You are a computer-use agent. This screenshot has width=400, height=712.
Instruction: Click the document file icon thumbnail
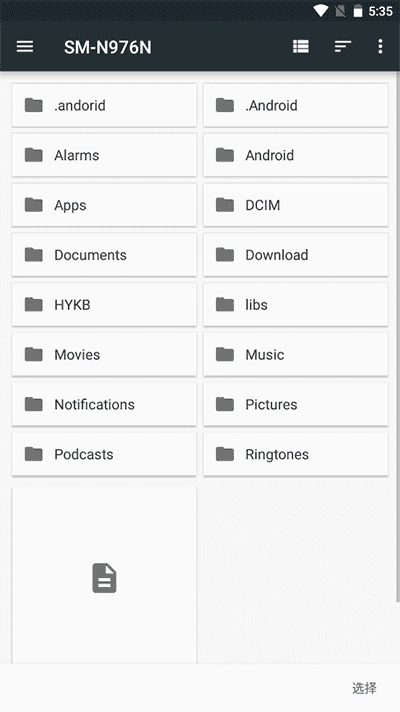[x=104, y=578]
